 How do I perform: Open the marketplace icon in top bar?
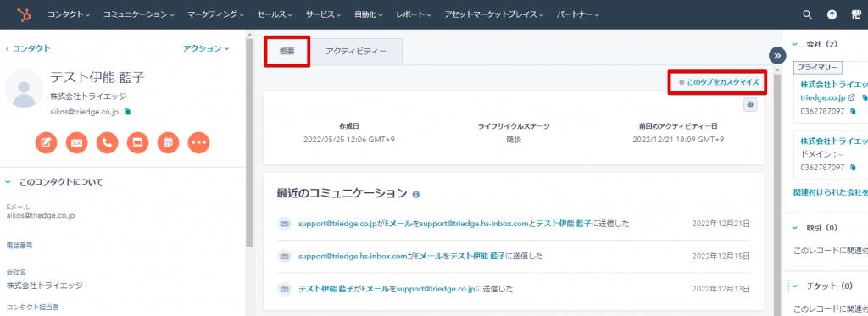coord(856,15)
